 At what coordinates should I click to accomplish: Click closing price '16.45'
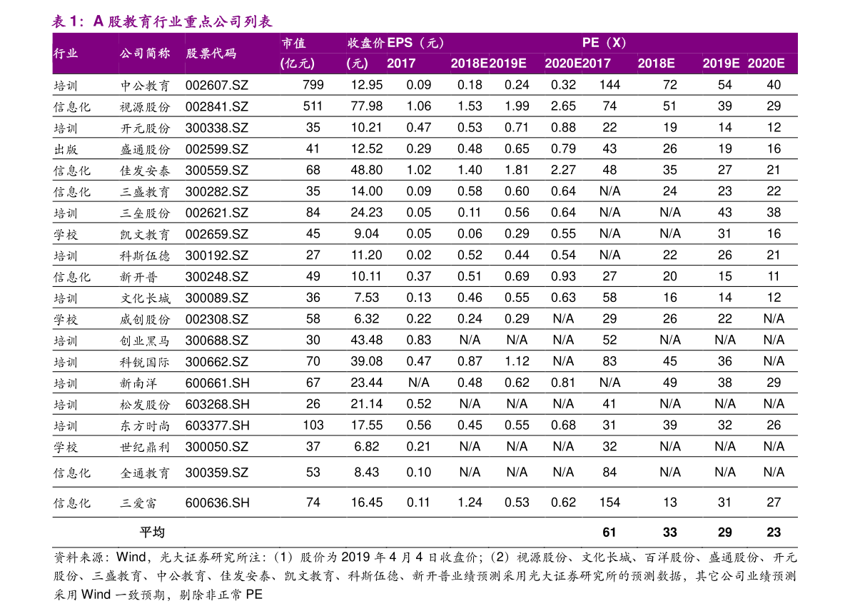366,503
